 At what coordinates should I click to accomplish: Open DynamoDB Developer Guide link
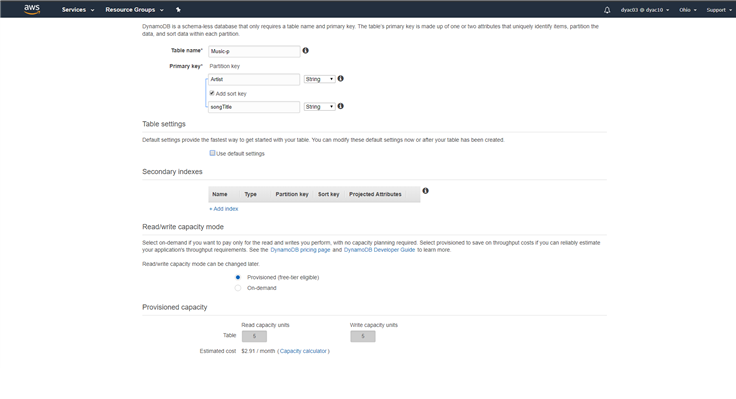[379, 250]
